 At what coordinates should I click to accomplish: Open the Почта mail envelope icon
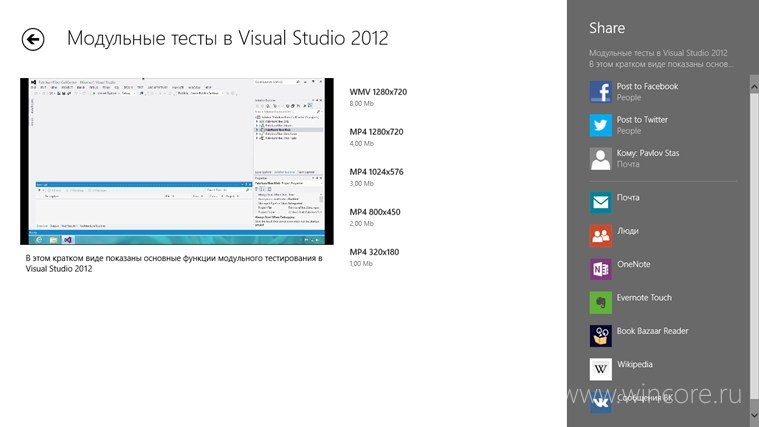(601, 202)
